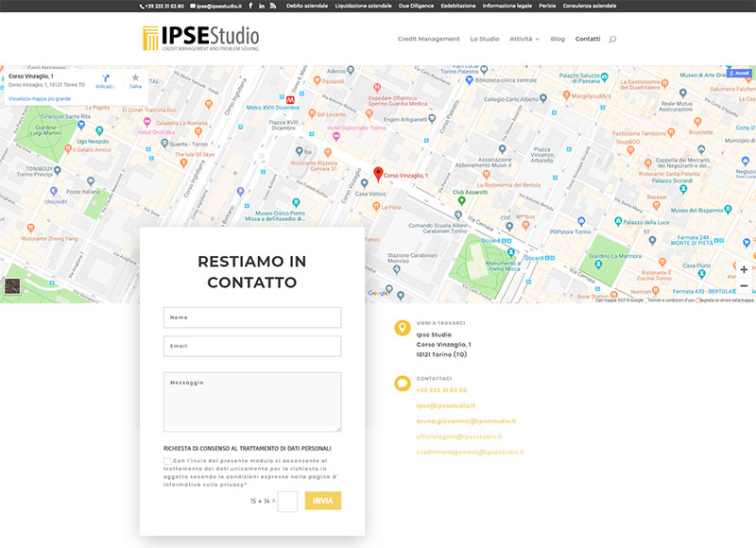Screen dimensions: 756x548
Task: Expand the Attività dropdown menu
Action: point(524,39)
